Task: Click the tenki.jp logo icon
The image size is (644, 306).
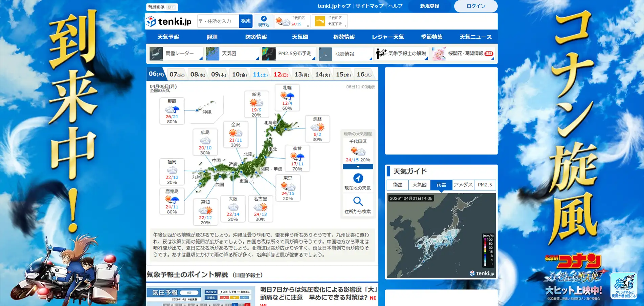Action: point(151,21)
